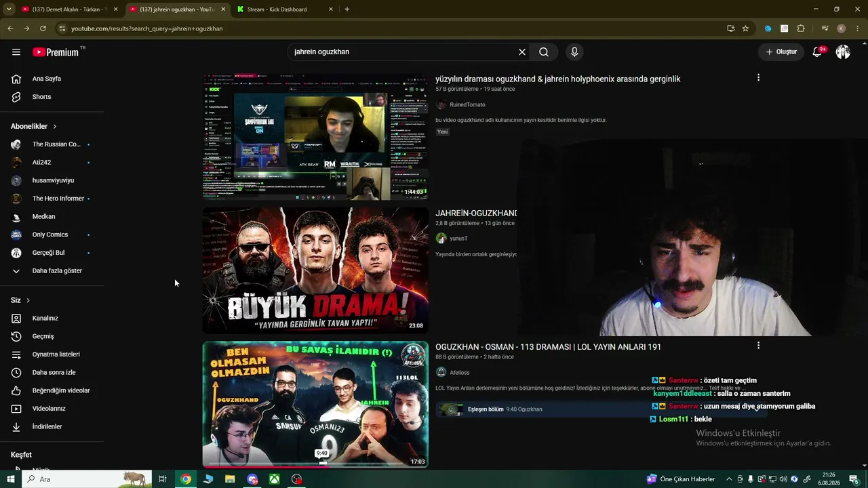This screenshot has width=868, height=488.
Task: Open The Russian Co... subscription channel
Action: click(x=52, y=144)
